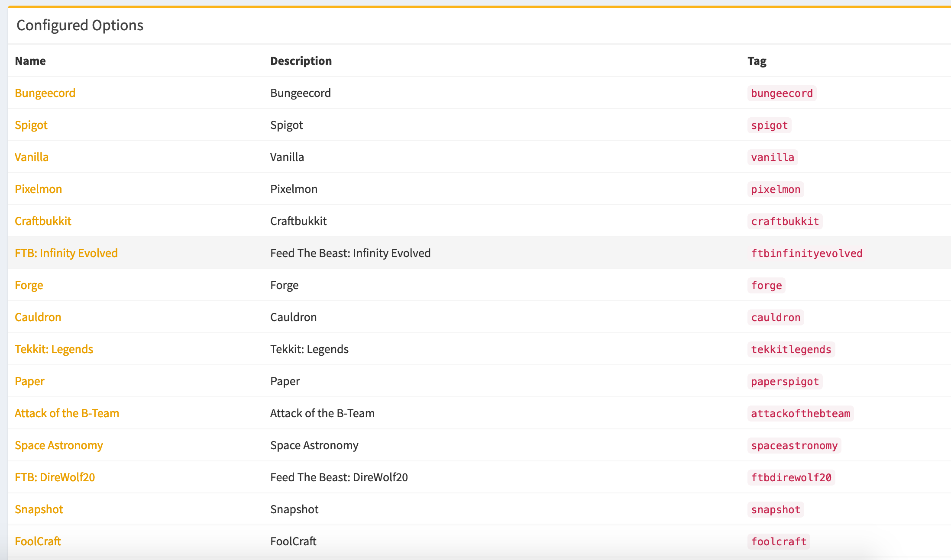Screen dimensions: 951x560
Task: Open the Spigot option link
Action: (31, 125)
